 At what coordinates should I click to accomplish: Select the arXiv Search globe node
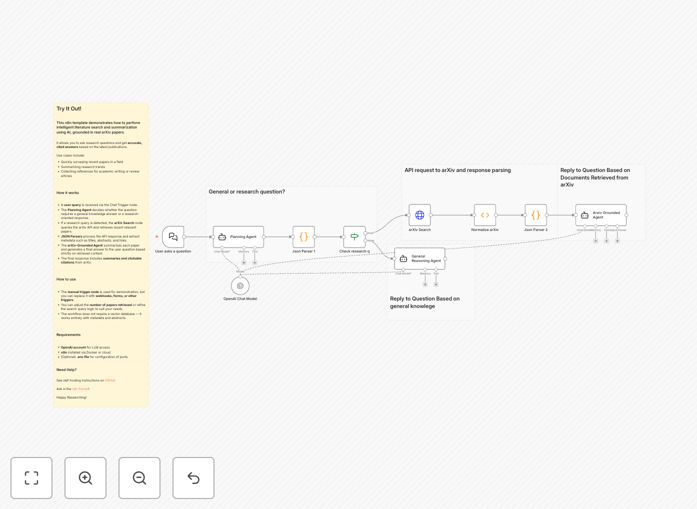420,215
